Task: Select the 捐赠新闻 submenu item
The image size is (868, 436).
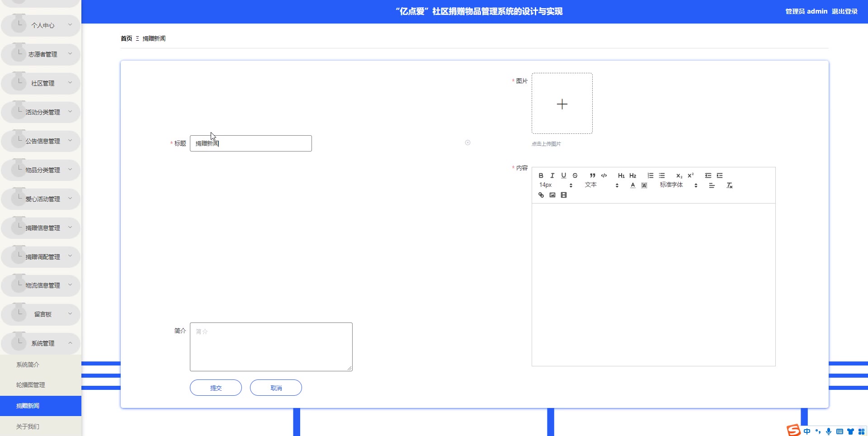Action: (41, 406)
